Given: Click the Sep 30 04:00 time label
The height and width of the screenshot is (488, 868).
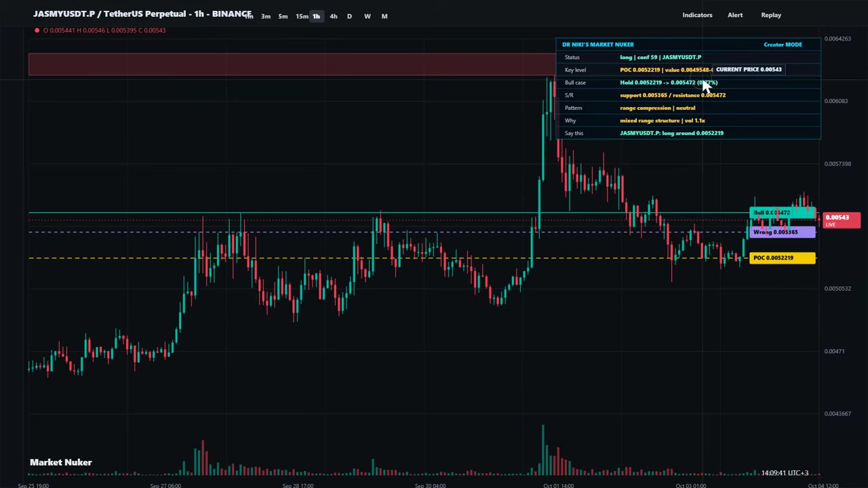Looking at the screenshot, I should (x=430, y=485).
